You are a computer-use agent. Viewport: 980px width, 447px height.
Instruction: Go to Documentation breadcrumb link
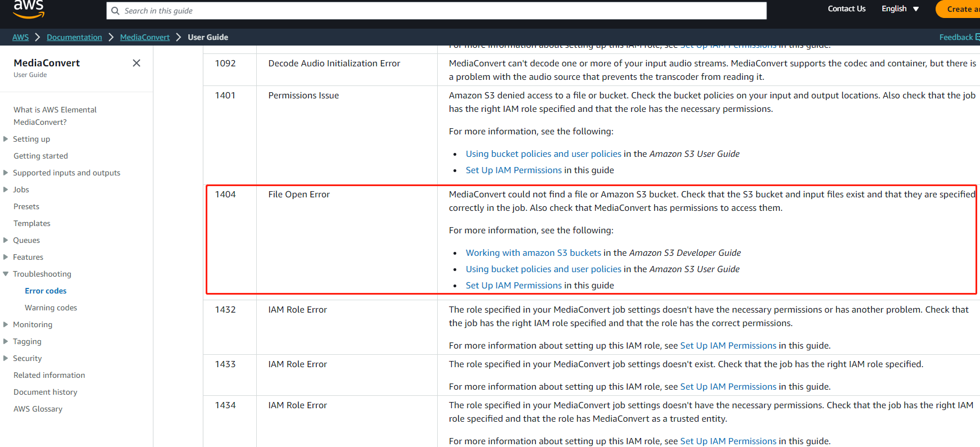tap(74, 37)
